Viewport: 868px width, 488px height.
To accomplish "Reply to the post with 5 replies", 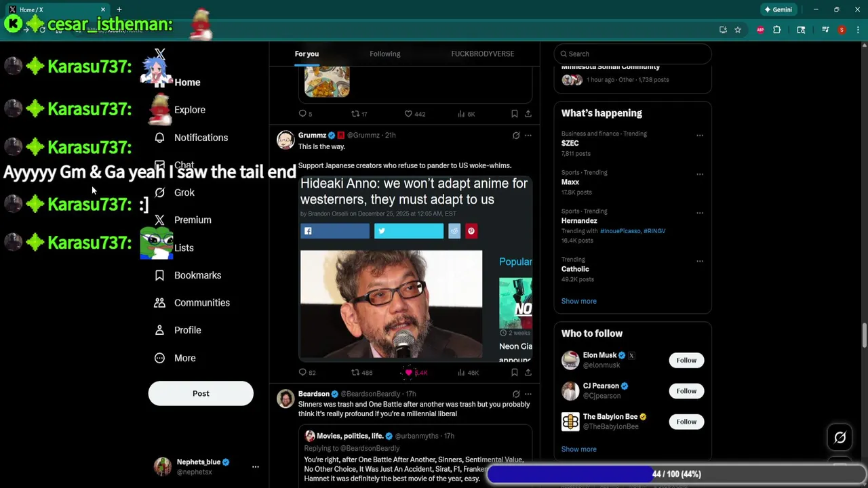I will point(305,114).
